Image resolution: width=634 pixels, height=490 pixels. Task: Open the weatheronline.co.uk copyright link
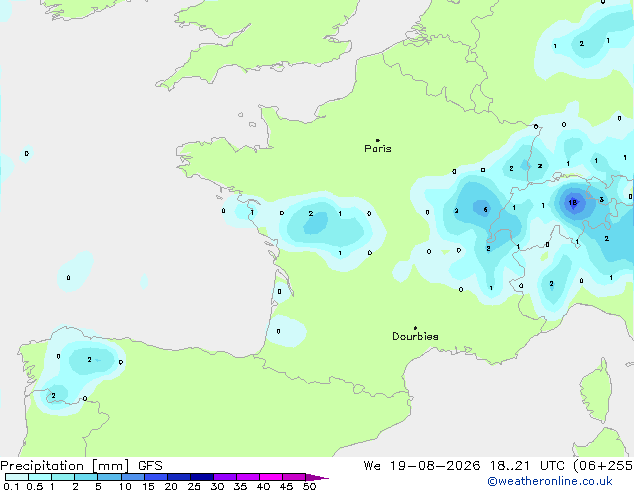coord(550,481)
